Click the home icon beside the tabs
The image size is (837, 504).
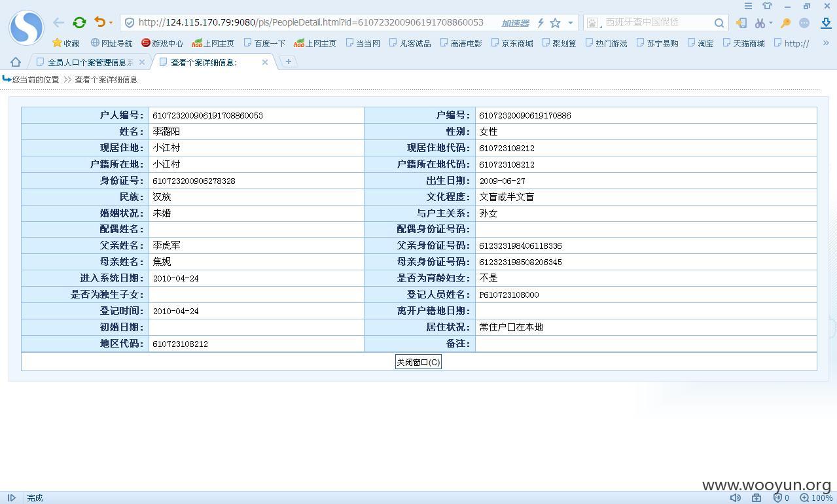tap(16, 62)
